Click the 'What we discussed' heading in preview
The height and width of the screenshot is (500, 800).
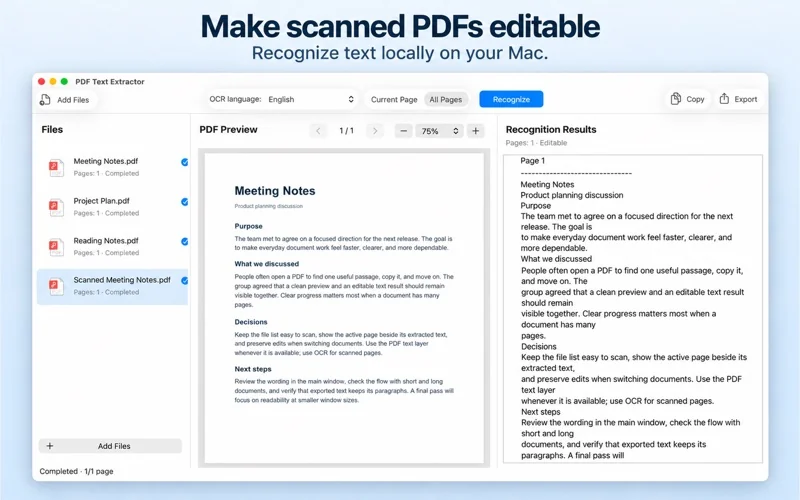click(x=266, y=264)
